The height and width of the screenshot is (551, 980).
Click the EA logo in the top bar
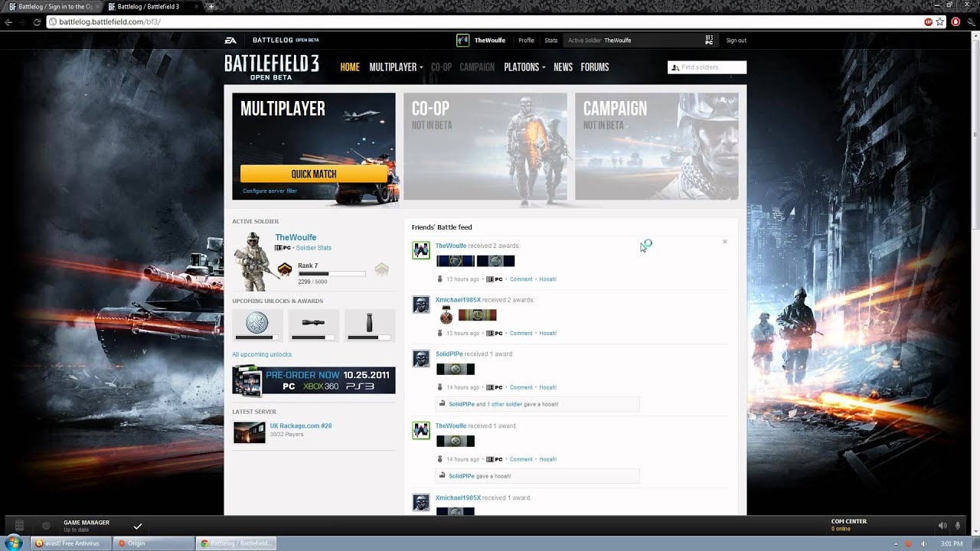[230, 41]
